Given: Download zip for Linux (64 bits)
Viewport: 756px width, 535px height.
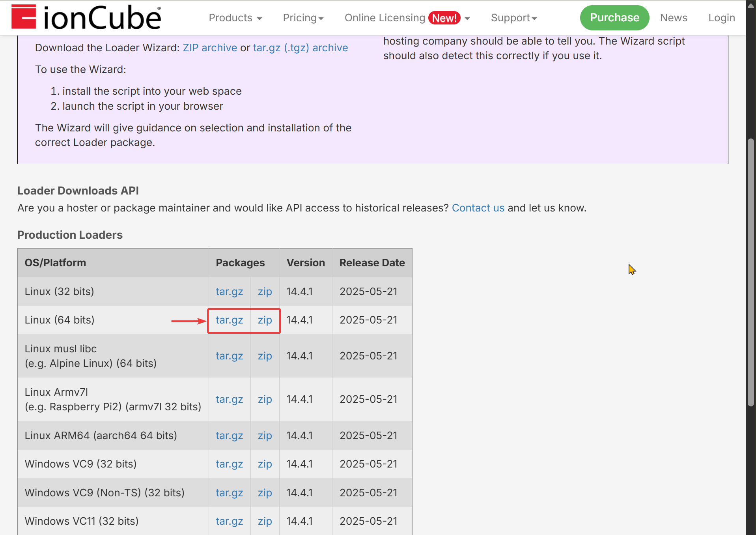Looking at the screenshot, I should [265, 320].
